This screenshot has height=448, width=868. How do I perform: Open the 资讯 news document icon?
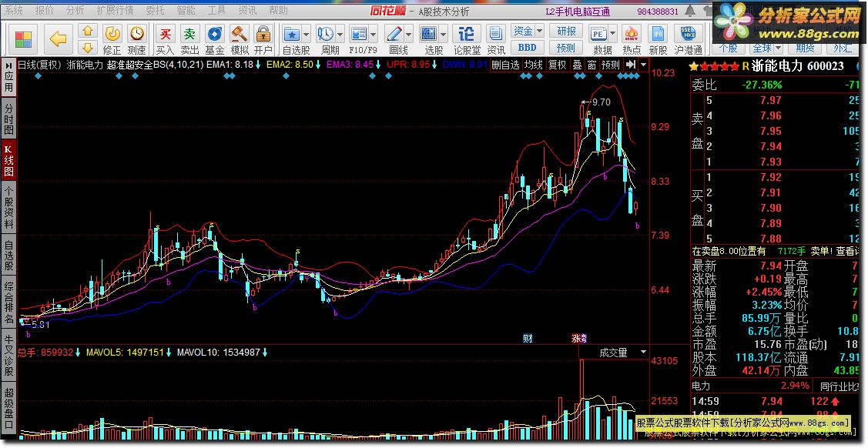pos(496,35)
